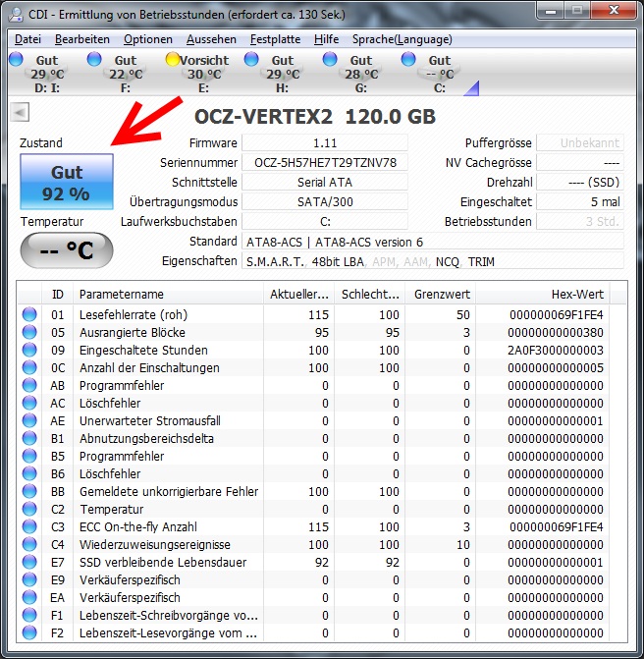
Task: Click status orb of row ID AB
Action: (x=29, y=385)
